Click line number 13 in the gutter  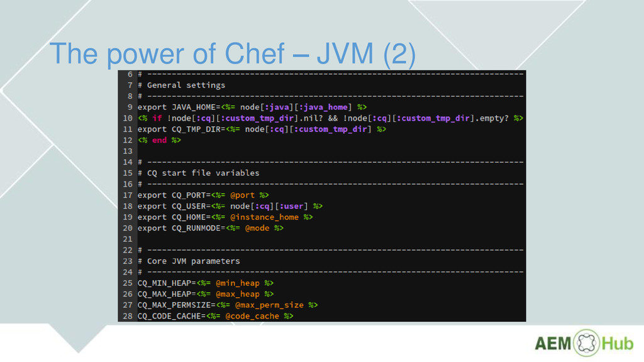pyautogui.click(x=128, y=151)
